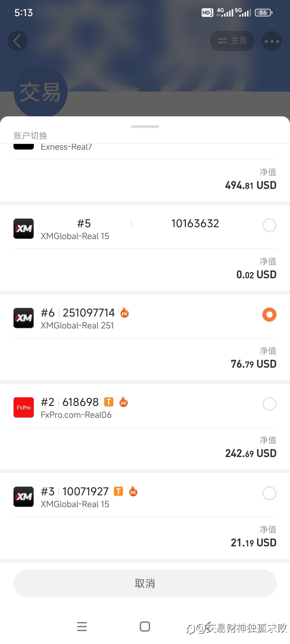
Task: Open Android recent apps menu icon
Action: 82,626
